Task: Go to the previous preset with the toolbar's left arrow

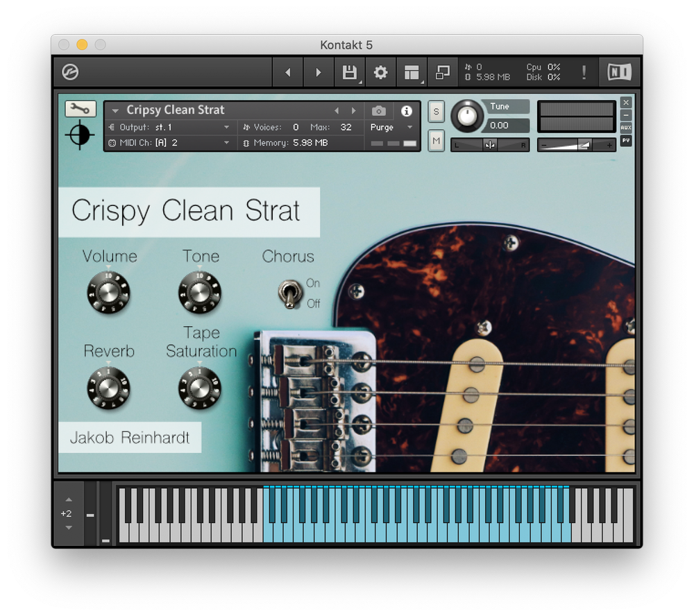Action: click(288, 72)
